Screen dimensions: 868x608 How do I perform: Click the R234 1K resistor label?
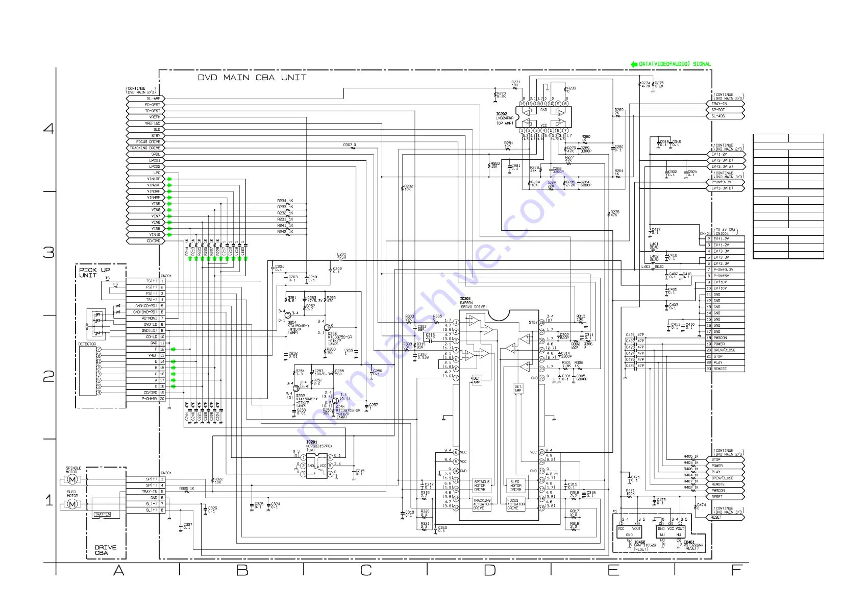coord(285,201)
